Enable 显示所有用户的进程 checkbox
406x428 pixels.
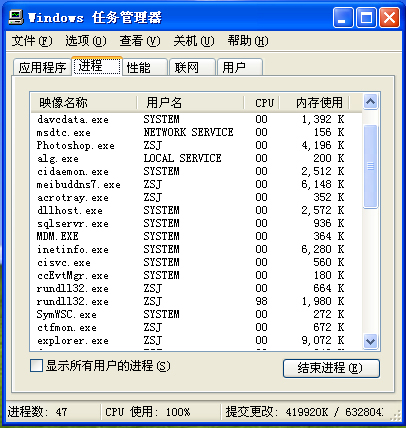click(36, 365)
